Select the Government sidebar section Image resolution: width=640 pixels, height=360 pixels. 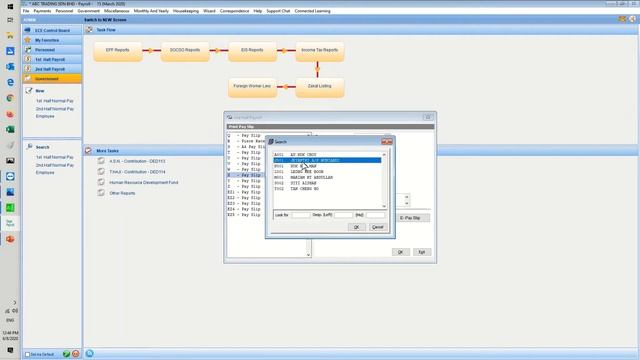pyautogui.click(x=52, y=78)
